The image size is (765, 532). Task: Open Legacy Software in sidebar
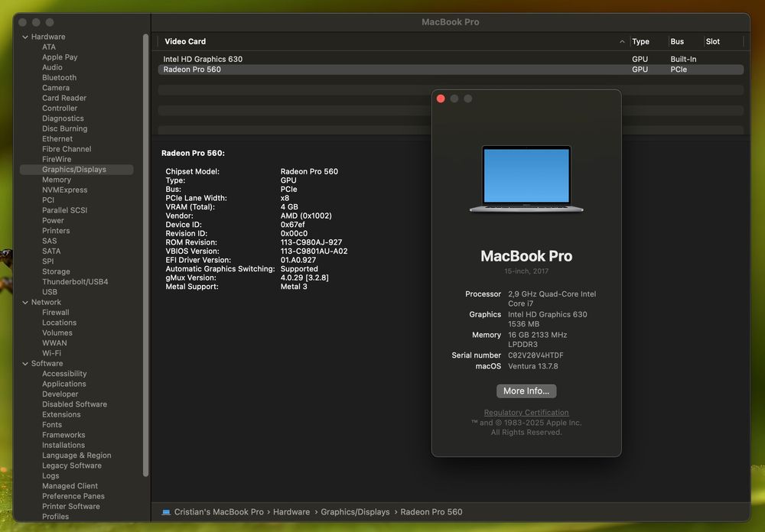pos(72,467)
